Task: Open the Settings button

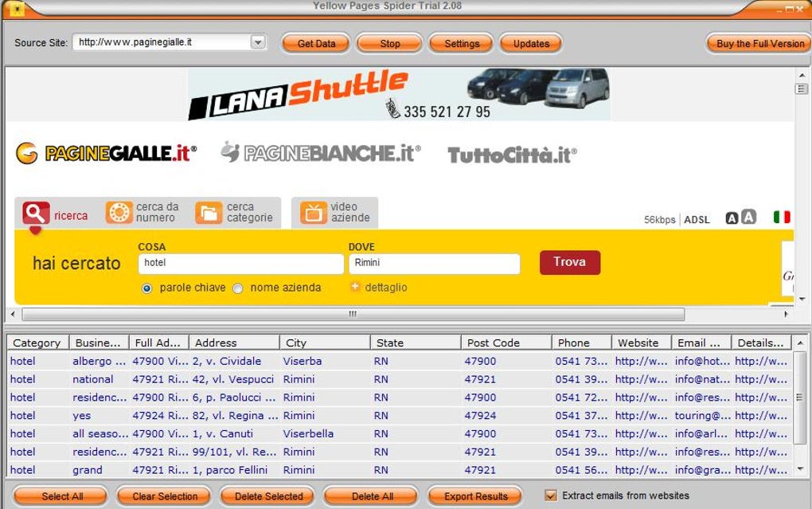Action: point(462,44)
